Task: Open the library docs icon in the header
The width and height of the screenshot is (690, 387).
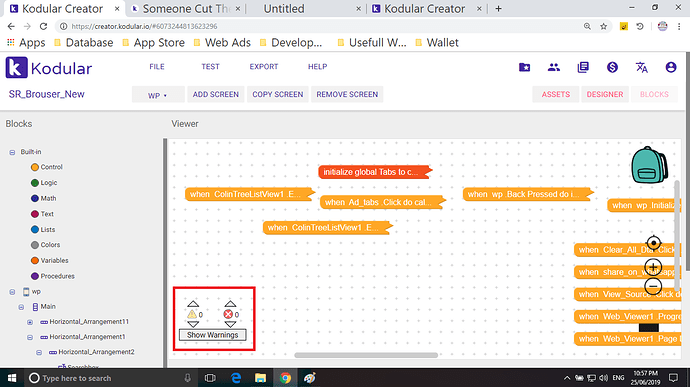Action: coord(583,67)
